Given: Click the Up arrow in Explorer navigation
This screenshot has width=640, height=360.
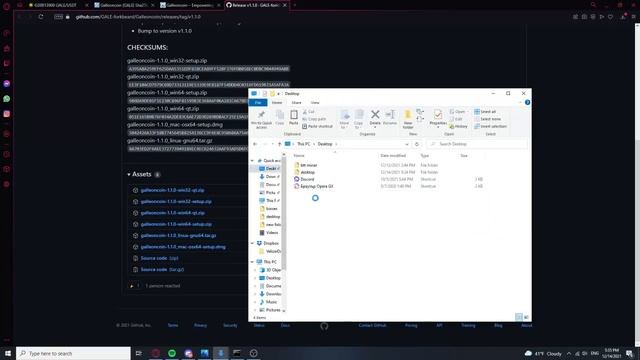Looking at the screenshot, I should coord(280,144).
